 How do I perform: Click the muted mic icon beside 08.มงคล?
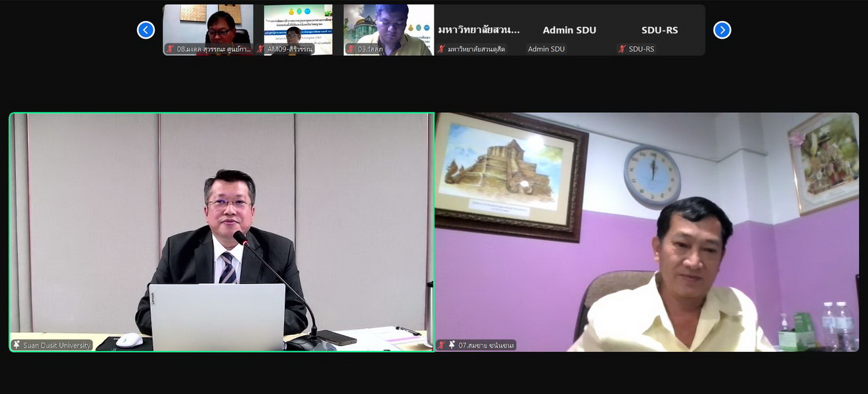point(171,49)
